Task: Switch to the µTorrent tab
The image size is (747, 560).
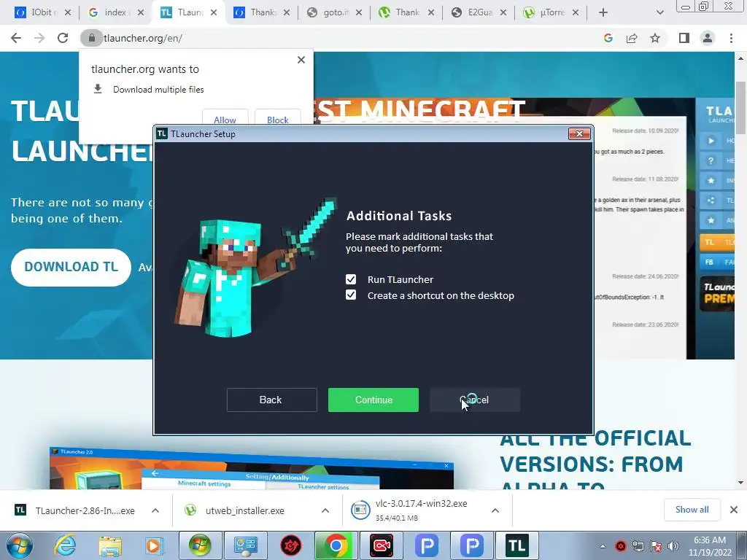Action: (551, 12)
